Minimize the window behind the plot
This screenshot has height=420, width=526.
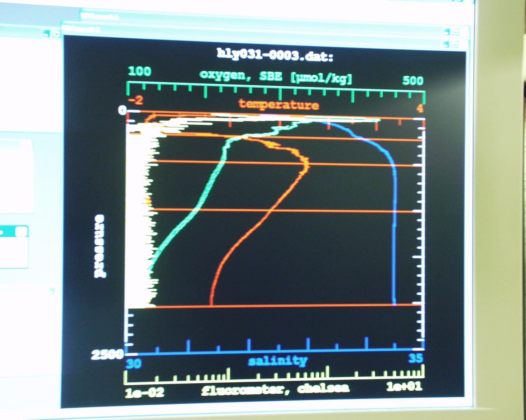[447, 32]
